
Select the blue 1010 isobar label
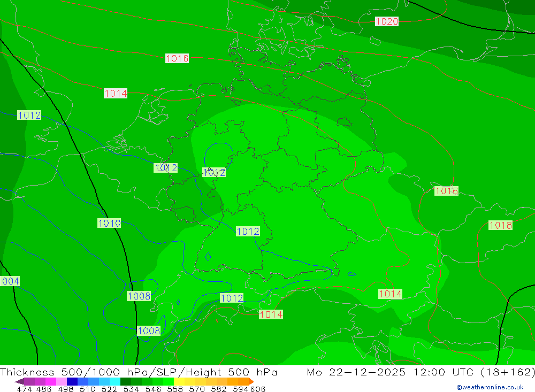click(109, 223)
